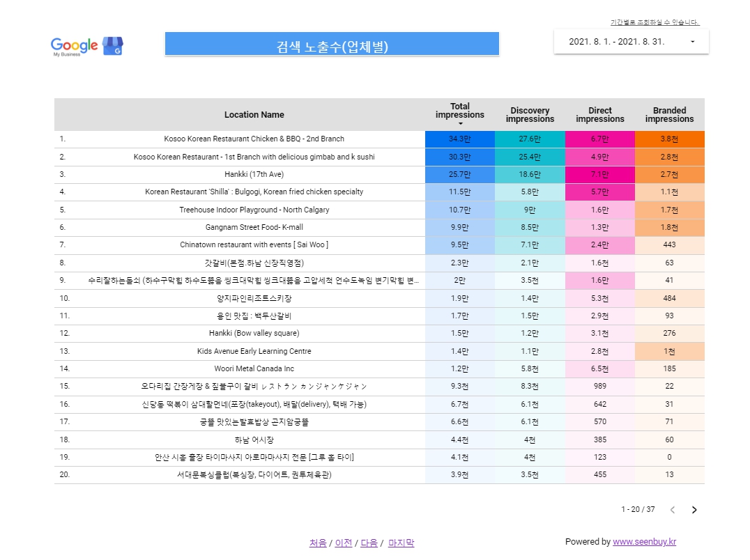Click the previous page arrow
Screen dimensions: 750x560
(x=672, y=510)
